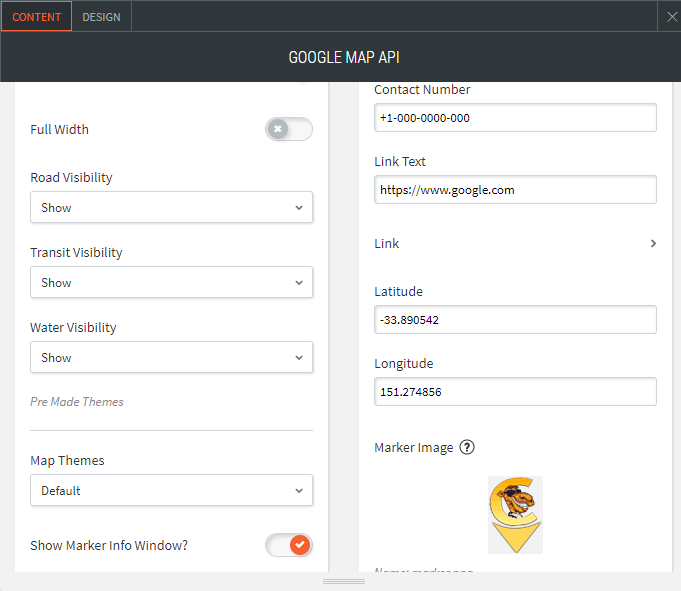Click the Link row label
This screenshot has height=591, width=681.
(x=387, y=243)
